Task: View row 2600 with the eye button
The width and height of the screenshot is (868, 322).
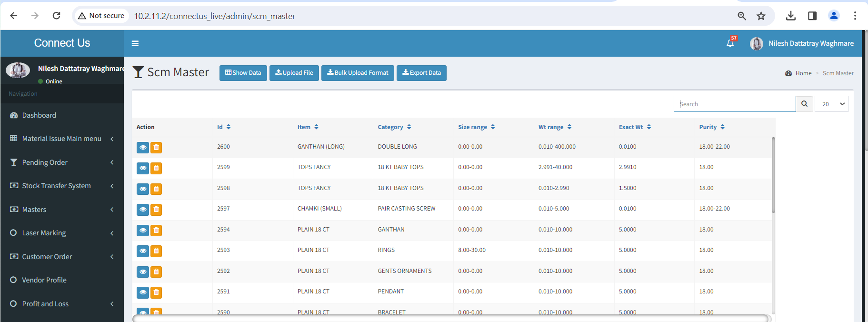Action: tap(143, 148)
